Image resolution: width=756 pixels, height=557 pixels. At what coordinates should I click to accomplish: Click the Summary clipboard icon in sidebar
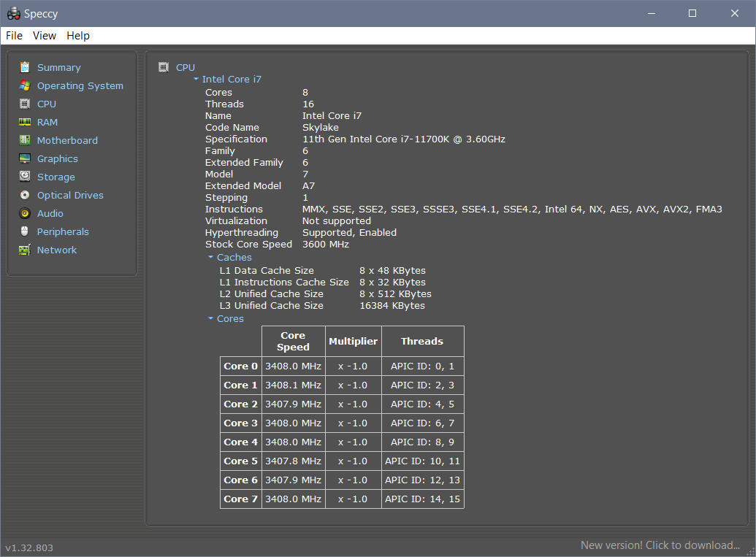25,67
